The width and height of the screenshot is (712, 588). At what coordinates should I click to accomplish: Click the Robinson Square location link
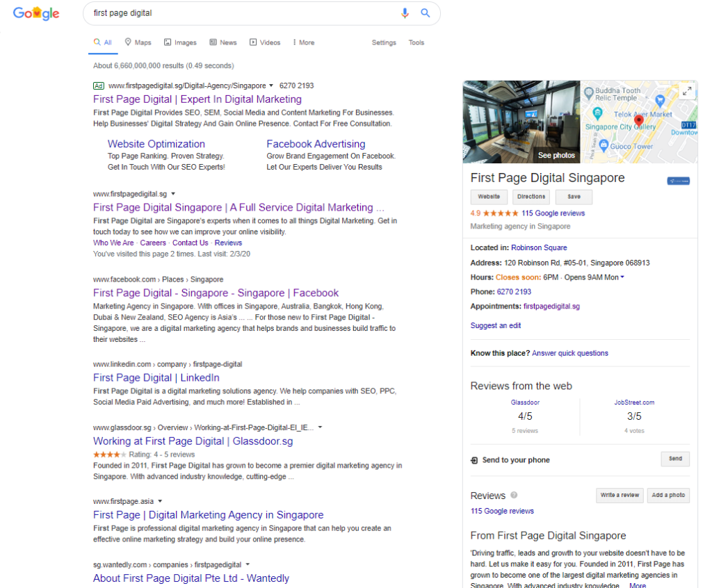point(539,248)
